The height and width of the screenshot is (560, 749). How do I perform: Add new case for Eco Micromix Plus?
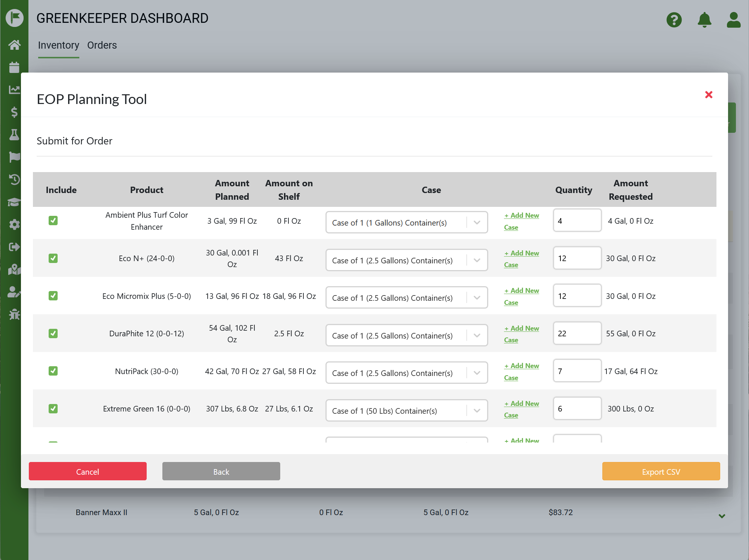click(x=522, y=297)
